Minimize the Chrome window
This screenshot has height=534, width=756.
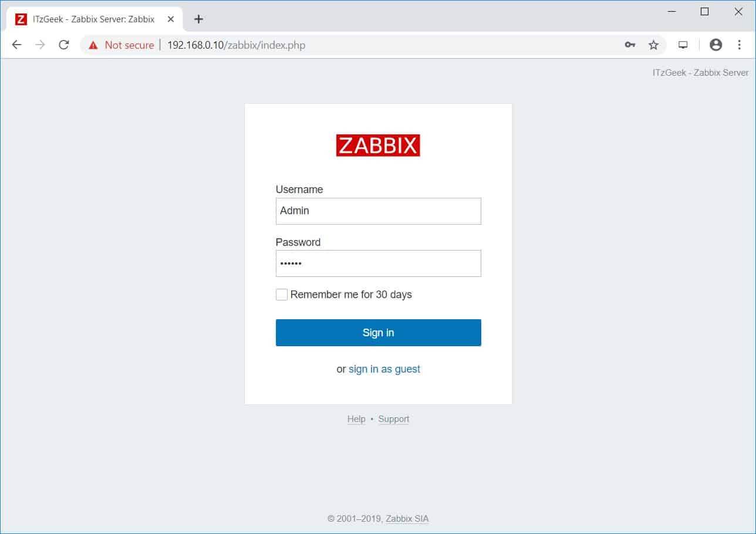(x=671, y=12)
